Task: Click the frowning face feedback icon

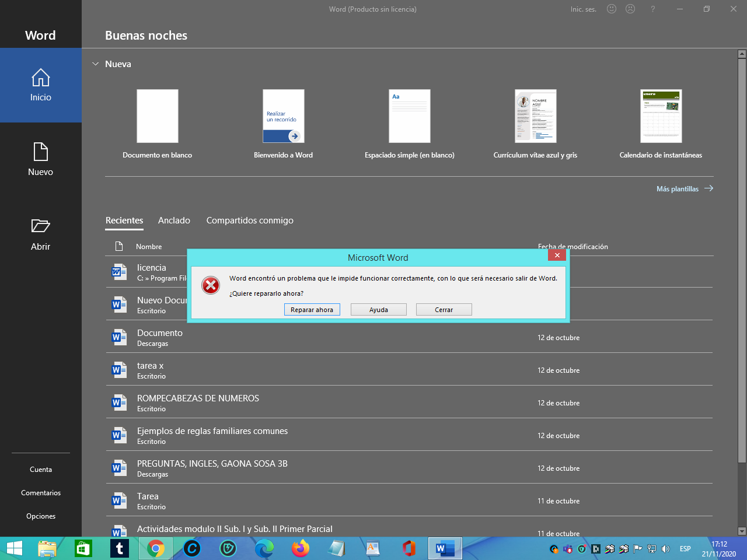Action: pyautogui.click(x=630, y=9)
